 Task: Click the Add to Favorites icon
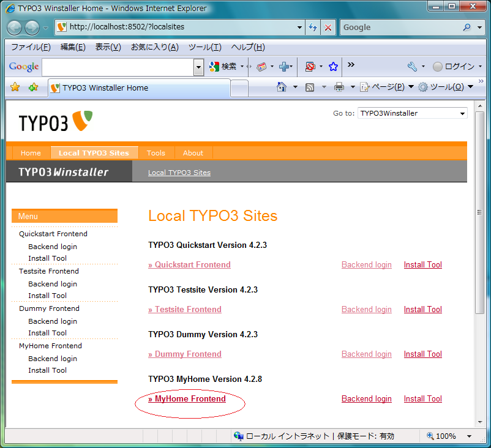33,87
